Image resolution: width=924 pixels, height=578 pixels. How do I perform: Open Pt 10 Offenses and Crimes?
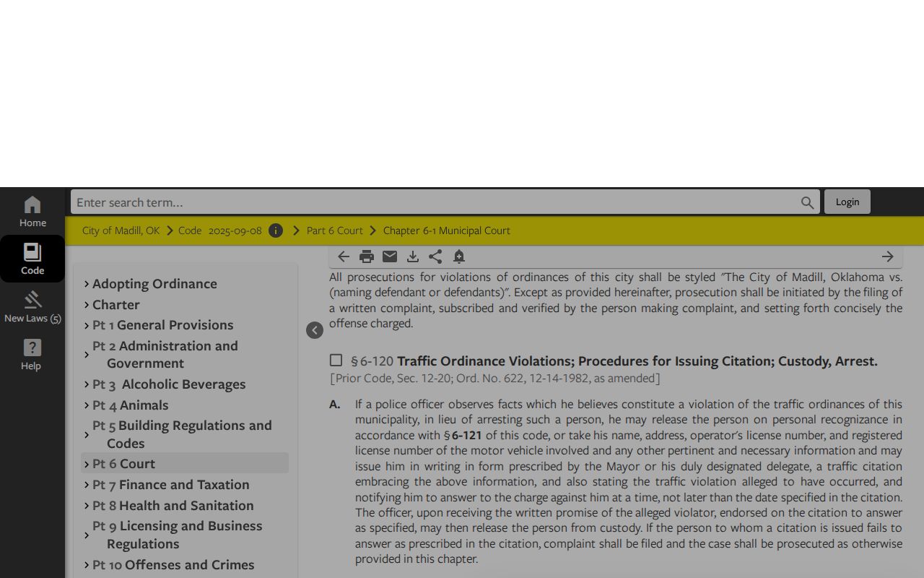173,565
